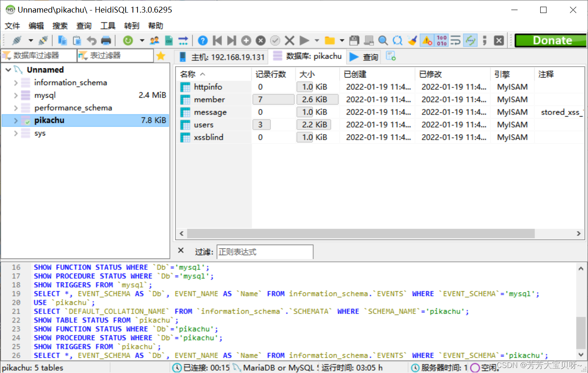Viewport: 588px width, 373px height.
Task: Open the 编辑 menu
Action: pos(36,26)
